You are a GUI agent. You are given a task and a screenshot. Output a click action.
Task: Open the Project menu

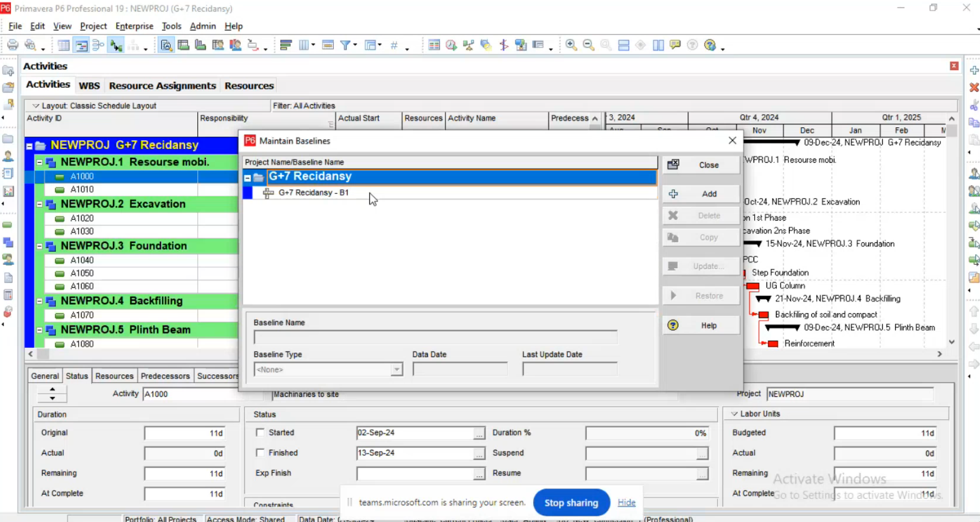pos(93,26)
